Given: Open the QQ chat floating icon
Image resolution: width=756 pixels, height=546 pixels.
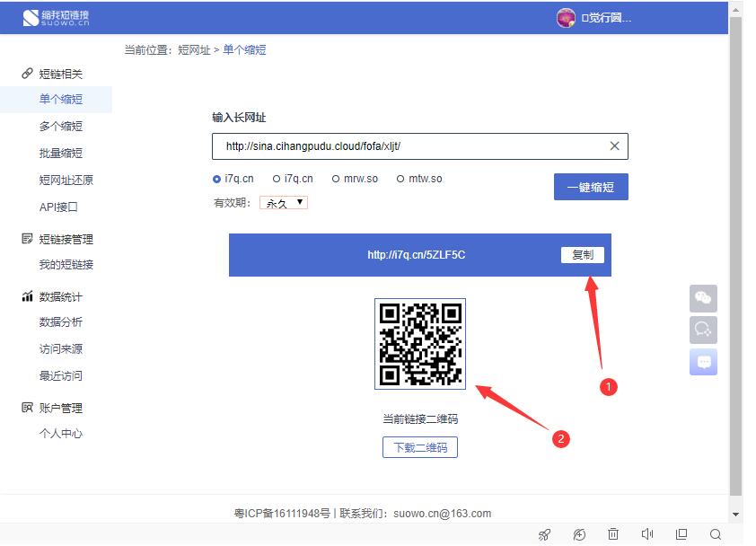Looking at the screenshot, I should [703, 330].
